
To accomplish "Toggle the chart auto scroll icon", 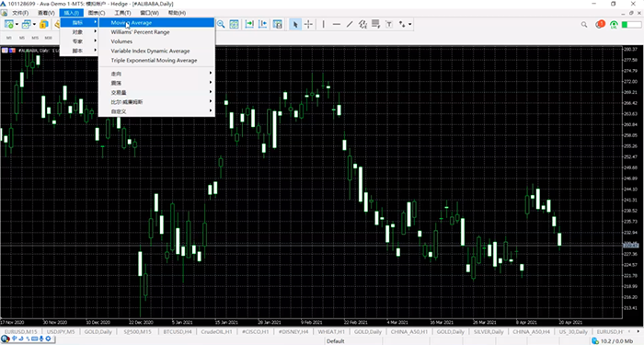I will pos(249,24).
